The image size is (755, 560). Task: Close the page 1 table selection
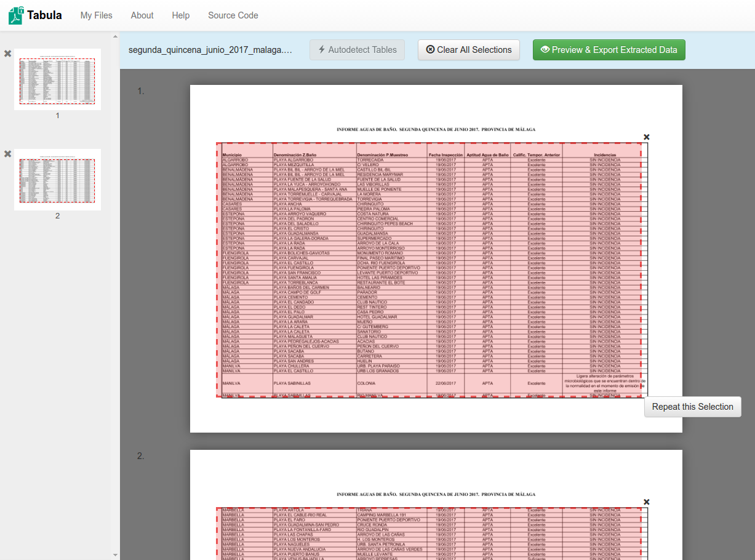click(x=646, y=137)
